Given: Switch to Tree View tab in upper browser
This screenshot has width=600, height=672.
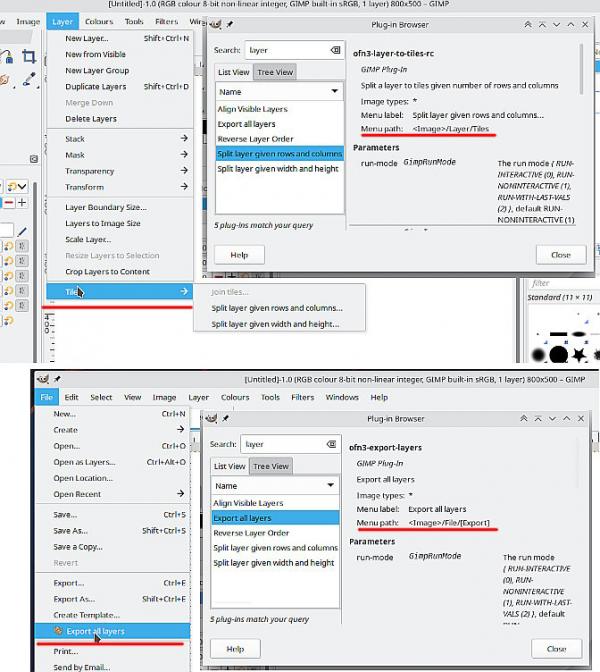Looking at the screenshot, I should 275,72.
